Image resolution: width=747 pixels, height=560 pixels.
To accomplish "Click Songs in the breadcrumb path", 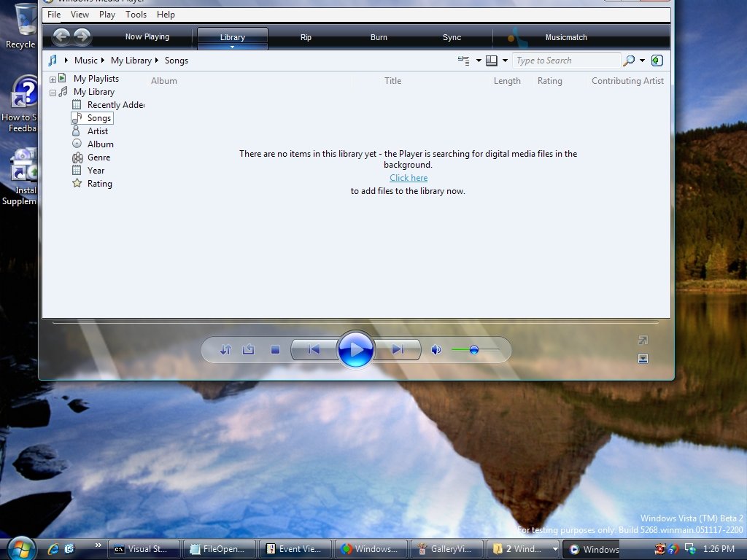I will (177, 60).
